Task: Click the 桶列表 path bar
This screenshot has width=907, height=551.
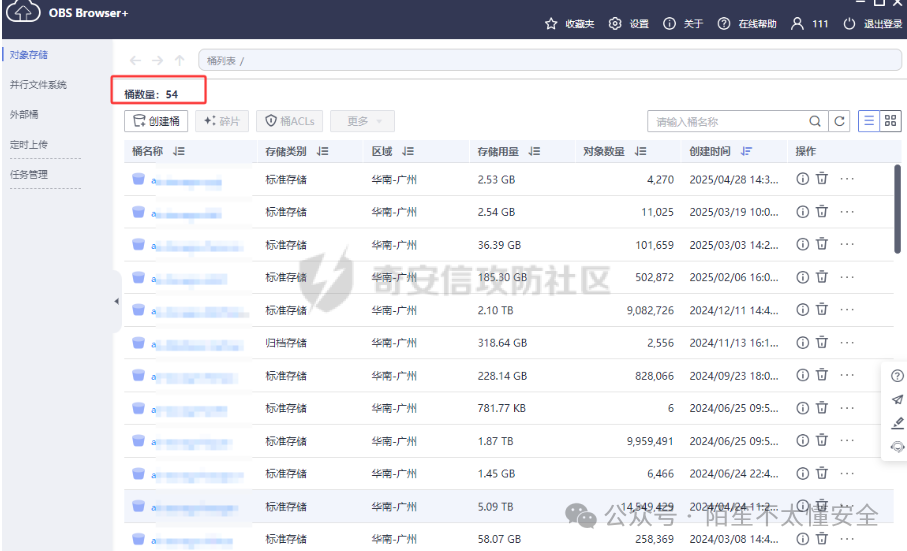Action: tap(550, 60)
